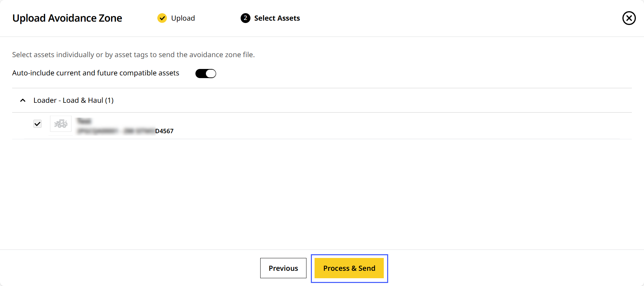Click the step 2 number circle icon
Screen dimensions: 644x286
[x=245, y=18]
